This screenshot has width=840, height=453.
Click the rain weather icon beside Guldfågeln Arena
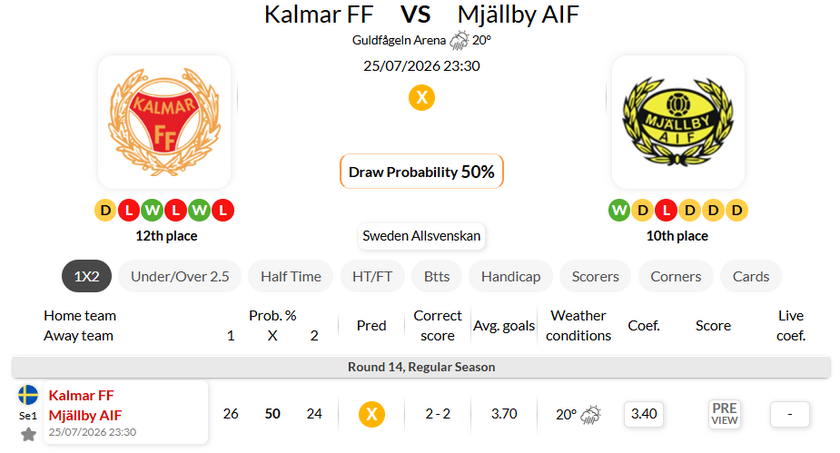coord(459,40)
